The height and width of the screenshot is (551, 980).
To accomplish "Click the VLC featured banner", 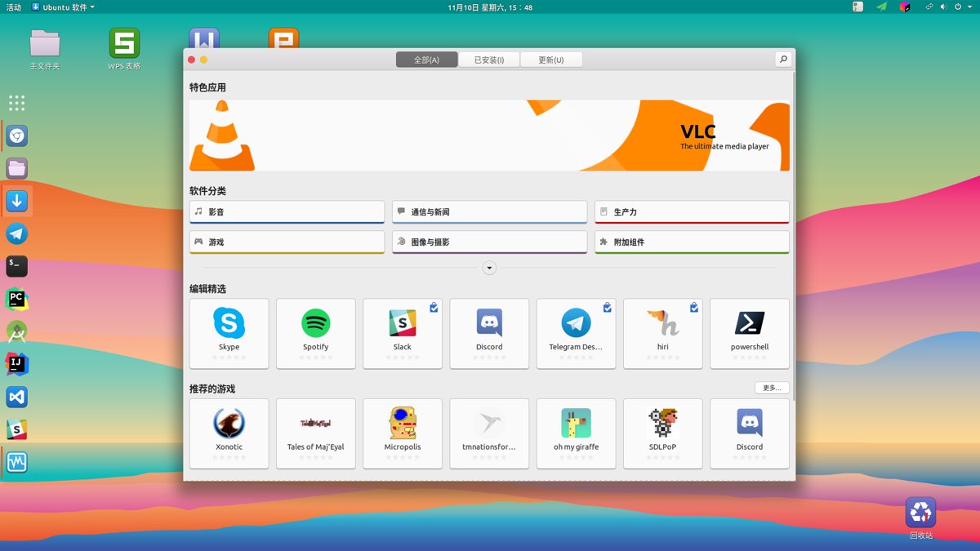I will [489, 136].
